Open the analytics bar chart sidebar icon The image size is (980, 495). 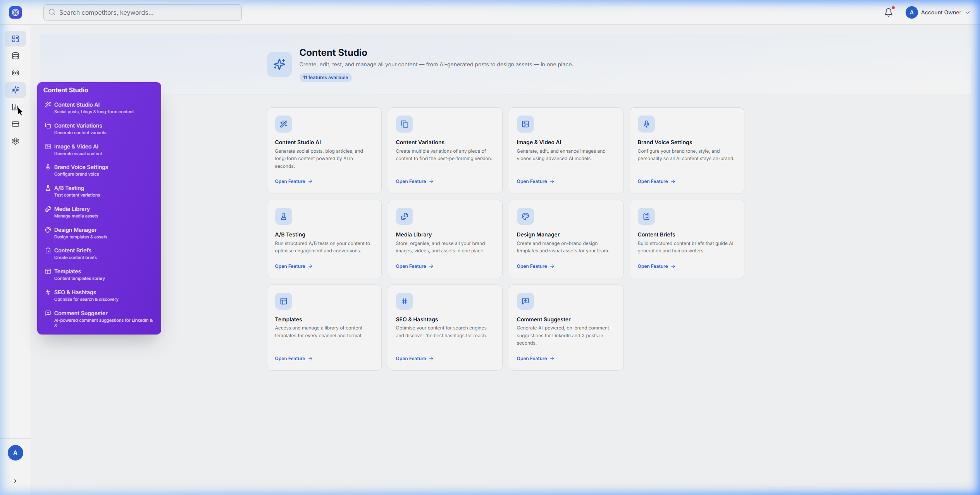16,107
